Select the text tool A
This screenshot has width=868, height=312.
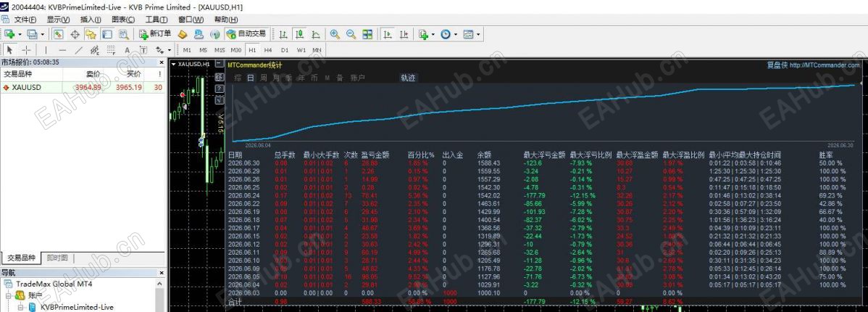coord(128,50)
